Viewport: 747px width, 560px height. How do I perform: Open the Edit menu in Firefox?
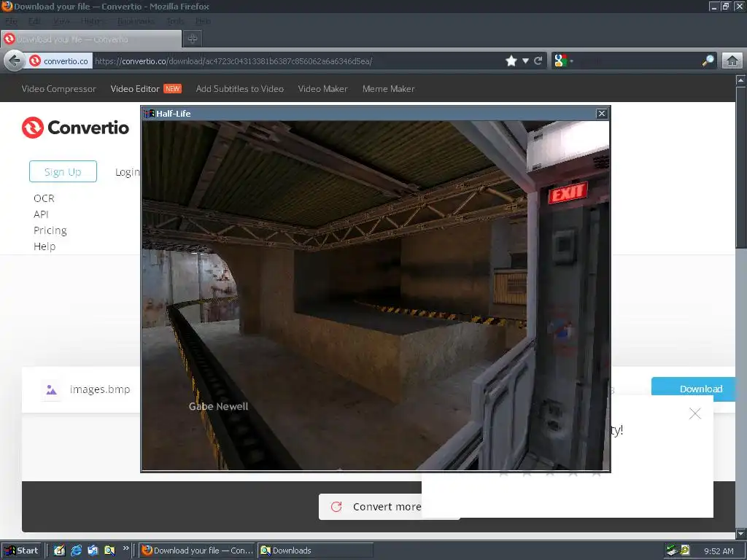coord(35,21)
